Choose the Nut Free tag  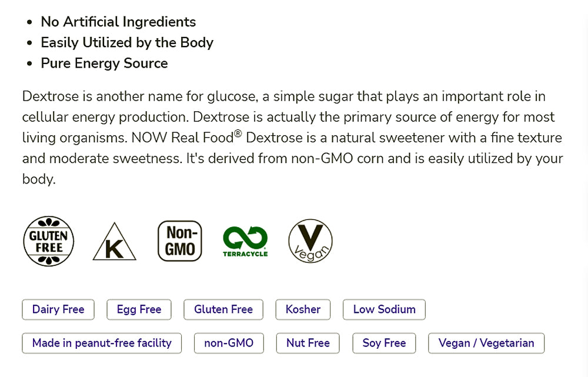point(308,343)
